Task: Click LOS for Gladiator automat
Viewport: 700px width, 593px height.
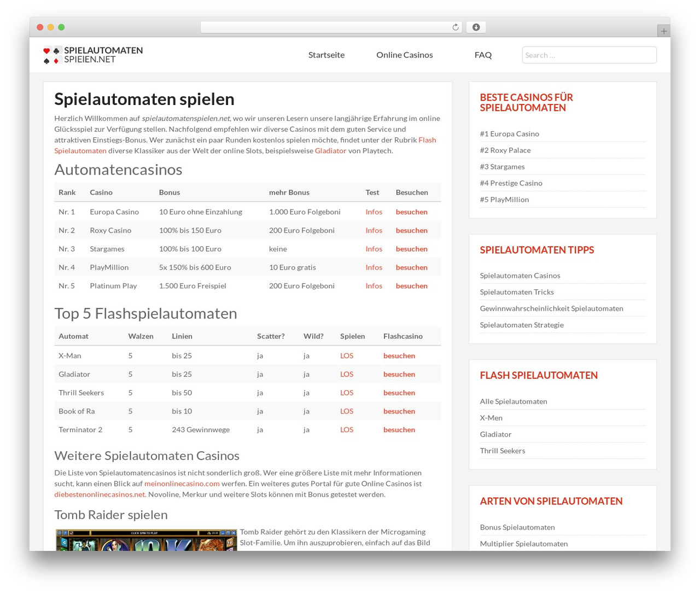Action: [x=347, y=374]
